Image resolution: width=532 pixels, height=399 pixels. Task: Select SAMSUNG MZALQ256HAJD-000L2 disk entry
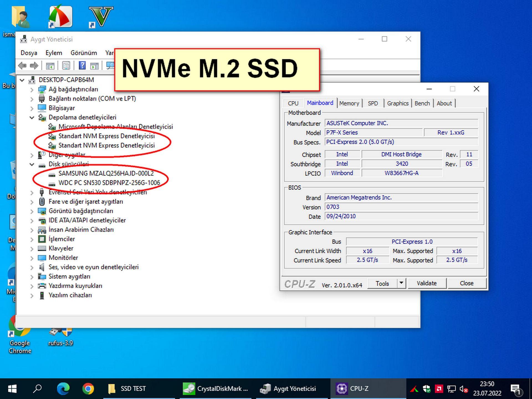pyautogui.click(x=106, y=173)
